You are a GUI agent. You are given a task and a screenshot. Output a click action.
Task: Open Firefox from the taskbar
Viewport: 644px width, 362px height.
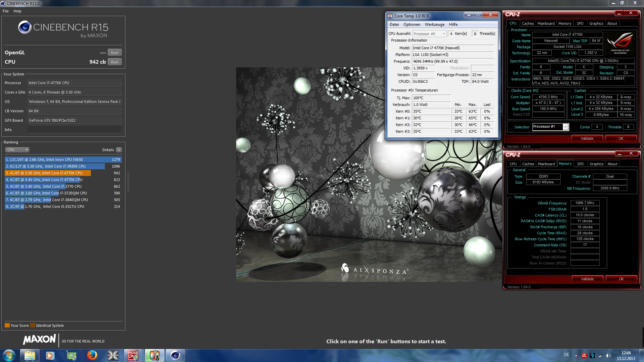click(92, 355)
